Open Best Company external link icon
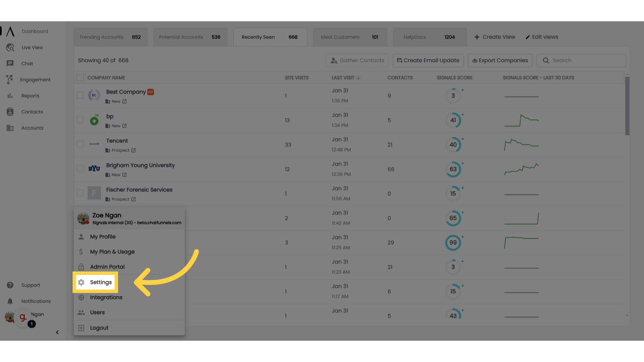This screenshot has height=362, width=644. coord(124,102)
